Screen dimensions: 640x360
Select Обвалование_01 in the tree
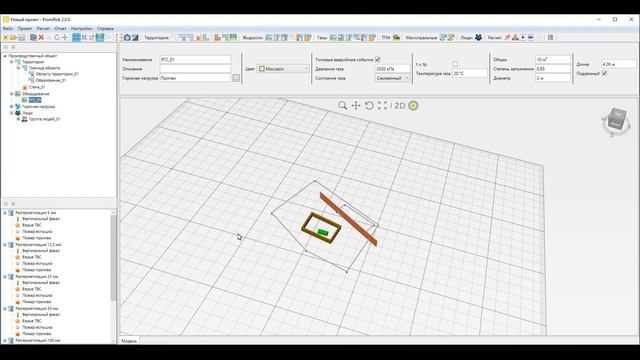pyautogui.click(x=50, y=80)
